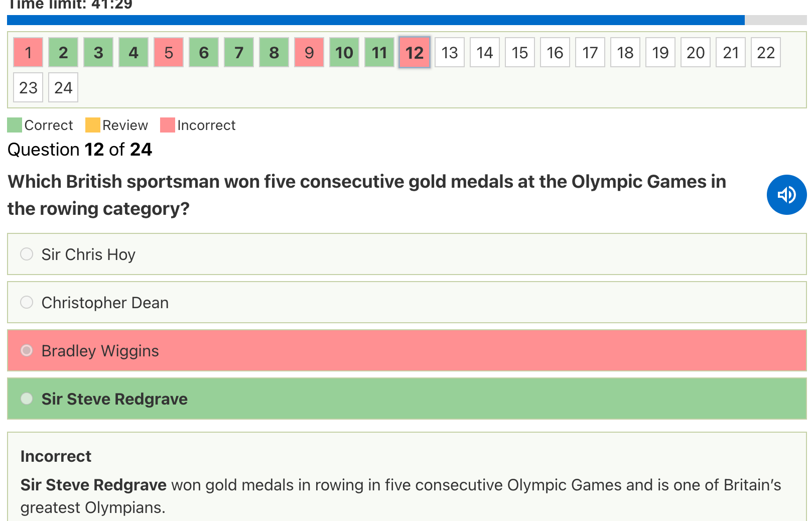This screenshot has width=812, height=521.
Task: Navigate to question 20
Action: (696, 52)
